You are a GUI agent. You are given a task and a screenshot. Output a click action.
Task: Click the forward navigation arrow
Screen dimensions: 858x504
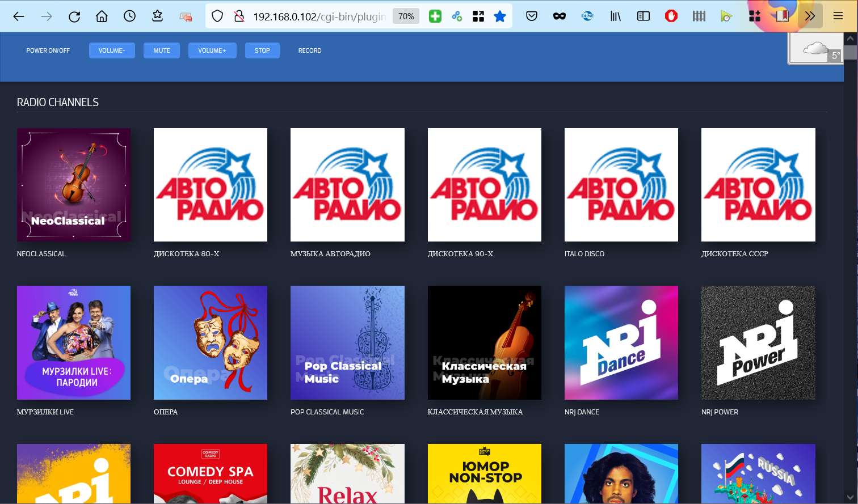pos(47,16)
